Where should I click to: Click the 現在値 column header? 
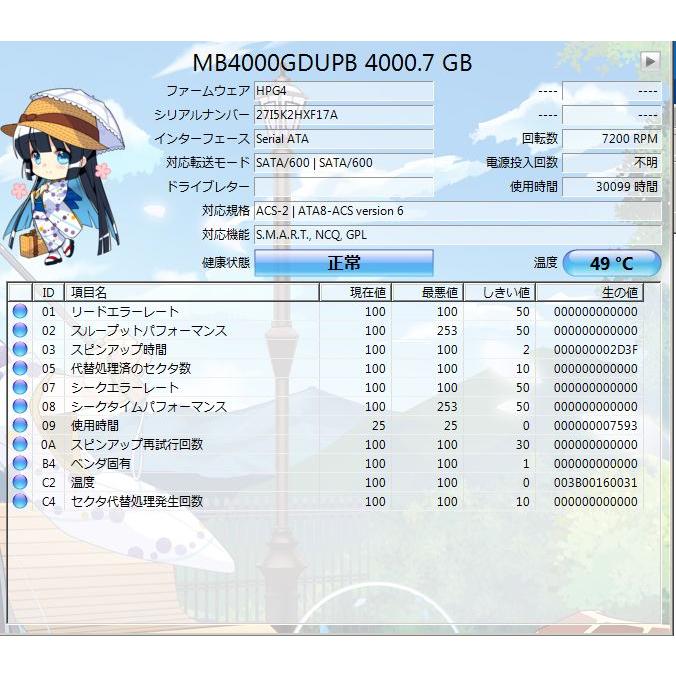tap(355, 292)
